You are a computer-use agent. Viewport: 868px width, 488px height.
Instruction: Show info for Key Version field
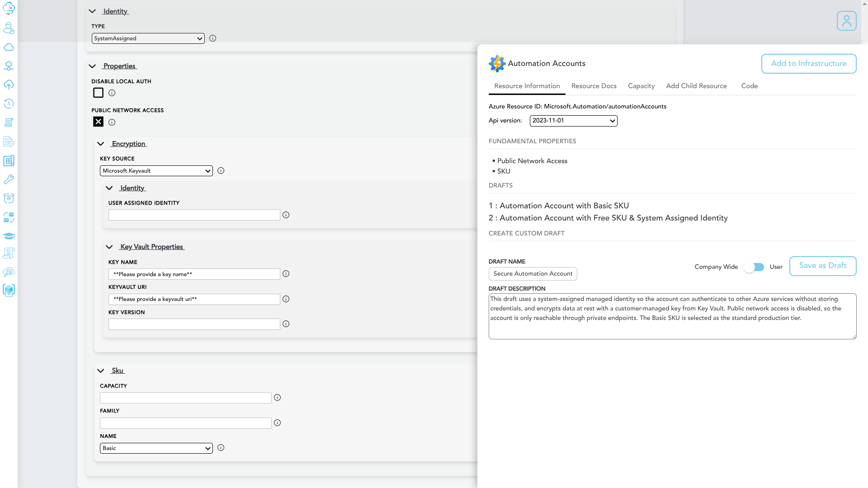[286, 324]
